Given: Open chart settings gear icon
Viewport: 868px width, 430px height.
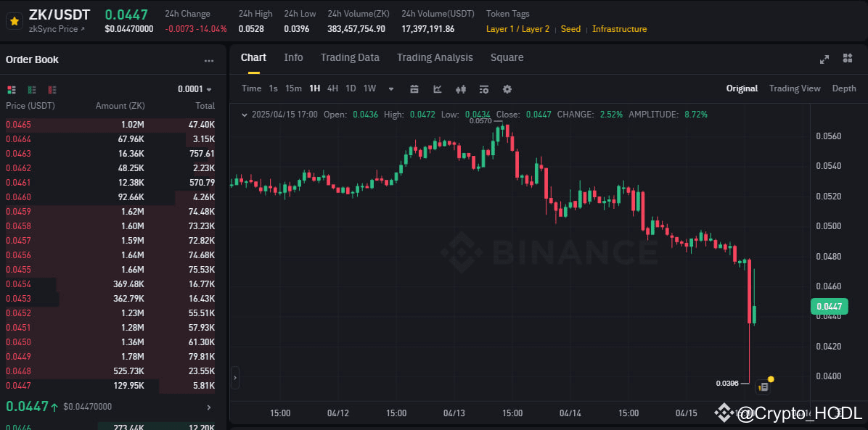Looking at the screenshot, I should 507,88.
